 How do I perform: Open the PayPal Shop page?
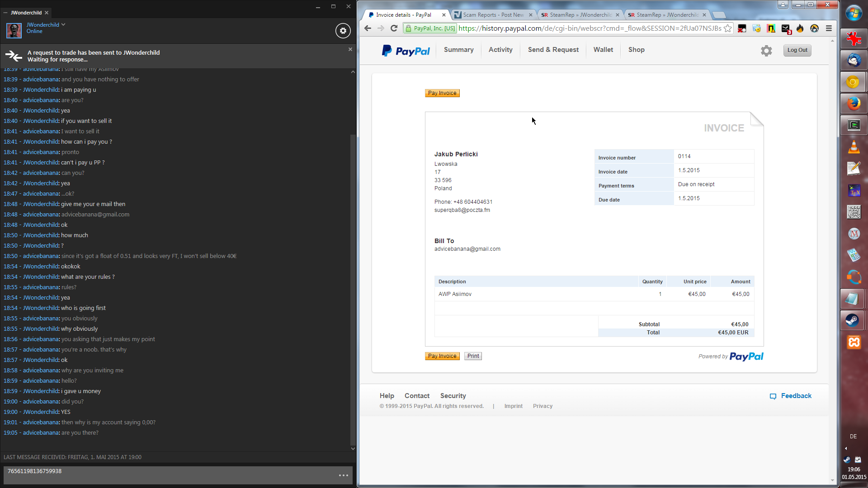click(636, 50)
